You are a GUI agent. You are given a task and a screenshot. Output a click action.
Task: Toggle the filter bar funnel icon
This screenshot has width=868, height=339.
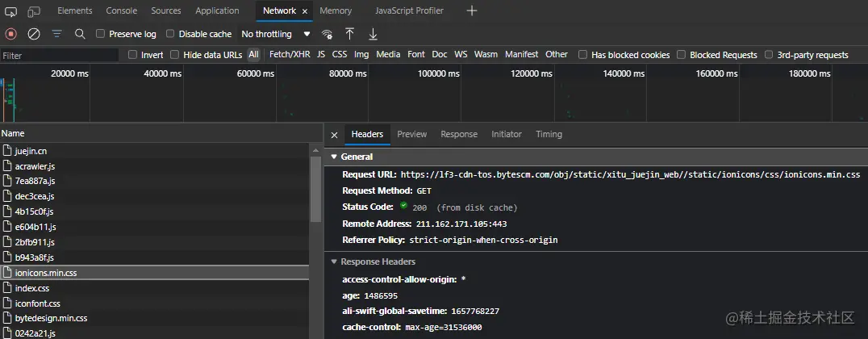(x=56, y=35)
